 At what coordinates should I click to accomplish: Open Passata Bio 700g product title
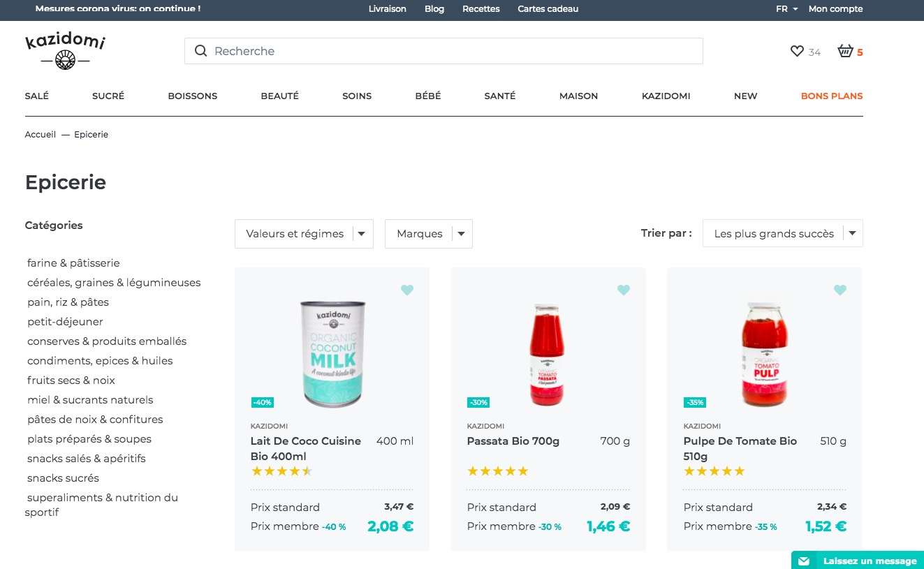click(x=513, y=441)
